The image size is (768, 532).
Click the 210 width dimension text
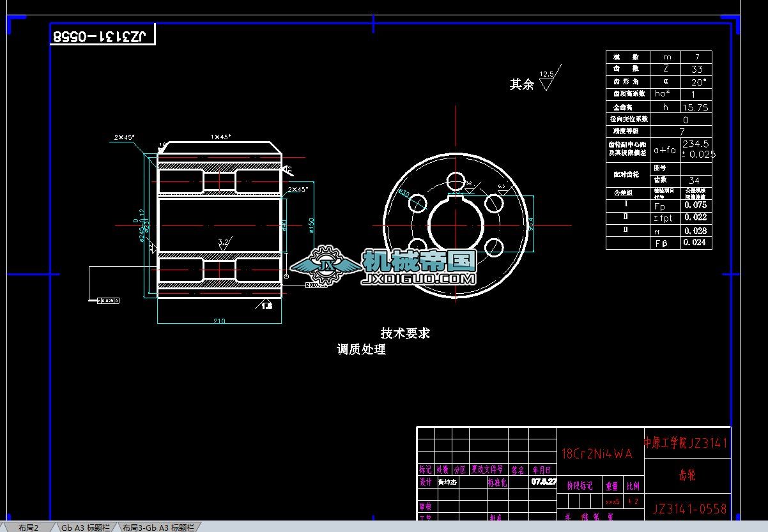[219, 321]
